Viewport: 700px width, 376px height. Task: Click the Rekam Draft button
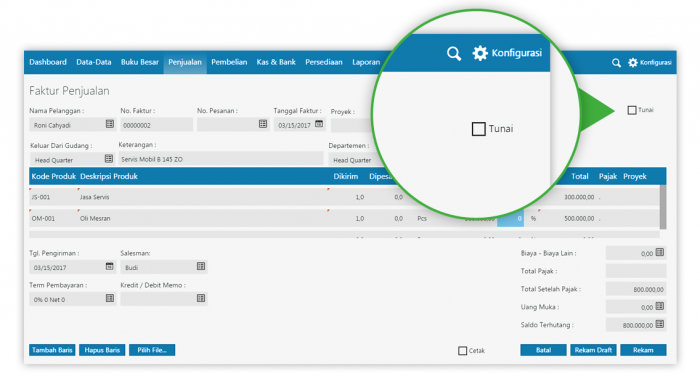[593, 350]
